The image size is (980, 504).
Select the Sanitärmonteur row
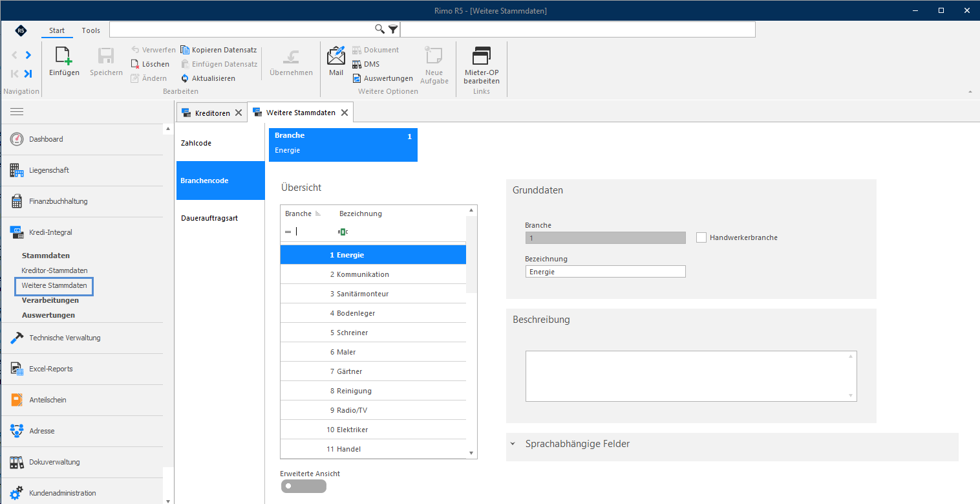pos(373,294)
